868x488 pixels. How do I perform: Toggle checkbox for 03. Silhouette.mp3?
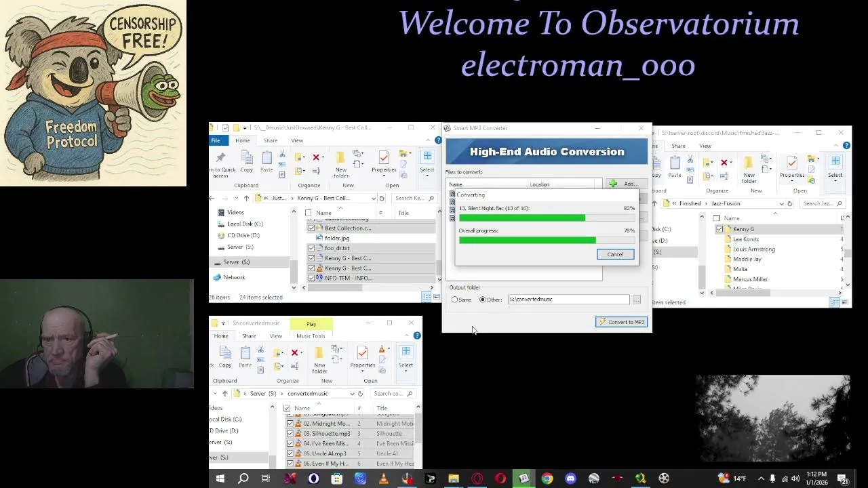[x=290, y=434]
